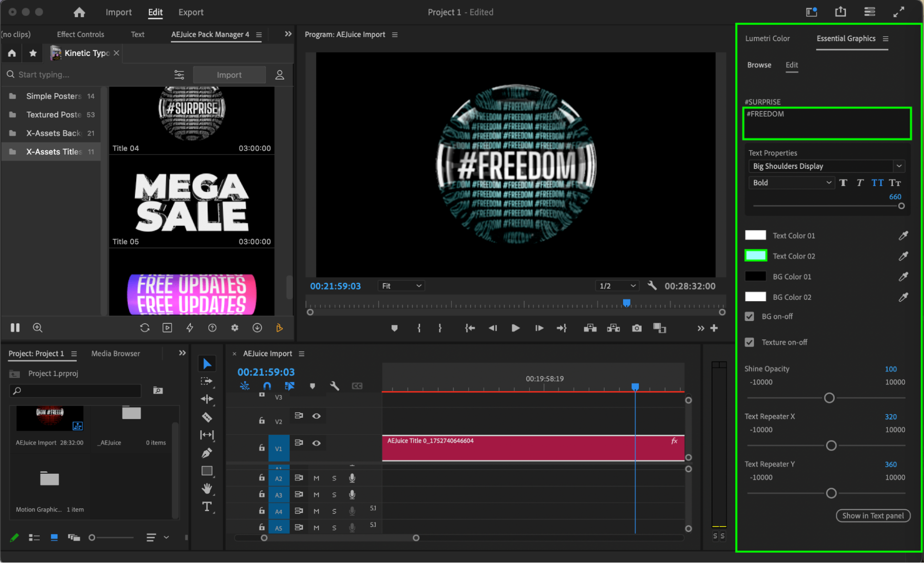Screen dimensions: 924x563
Task: Toggle the All Caps text style
Action: point(877,183)
